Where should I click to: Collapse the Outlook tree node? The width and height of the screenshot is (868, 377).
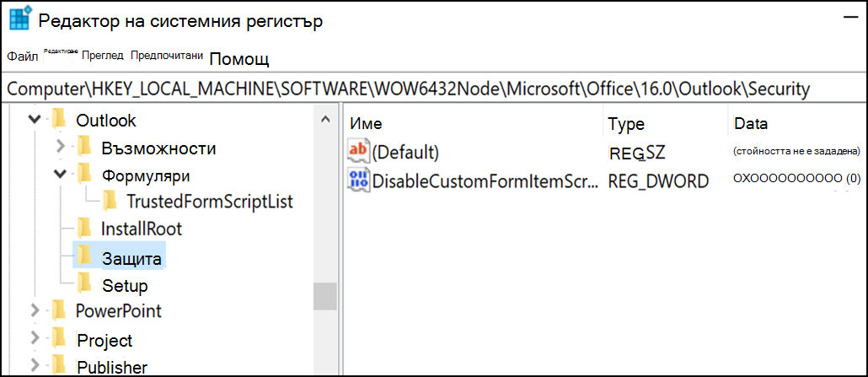(x=35, y=119)
